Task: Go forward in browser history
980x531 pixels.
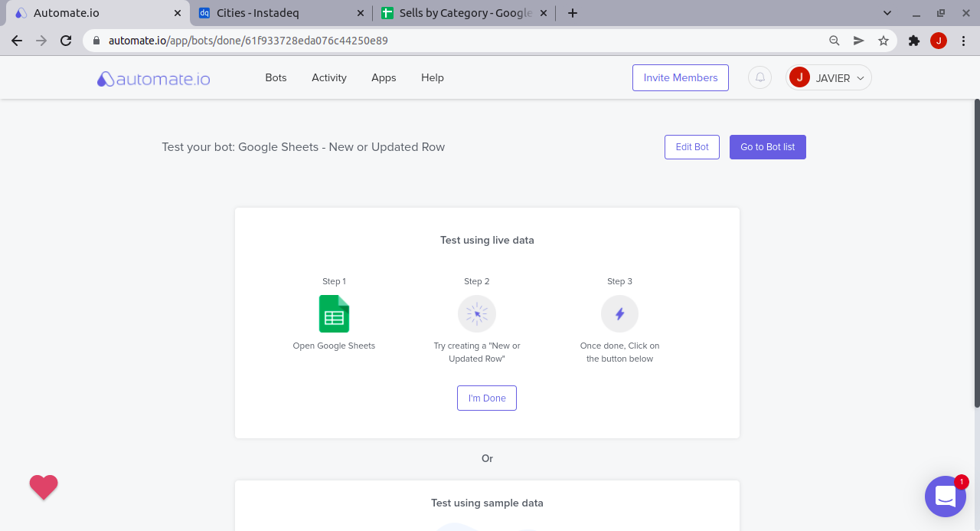Action: (41, 41)
